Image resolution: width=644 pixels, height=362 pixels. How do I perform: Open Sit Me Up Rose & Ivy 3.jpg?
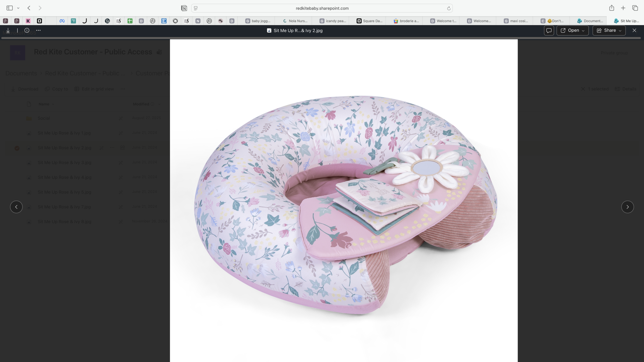(64, 163)
